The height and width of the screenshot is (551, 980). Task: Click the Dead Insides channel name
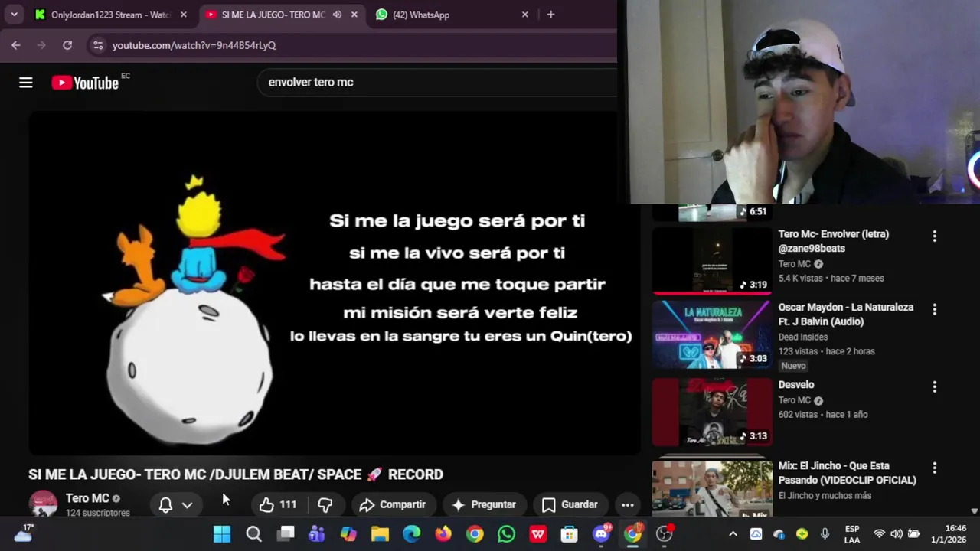(x=803, y=337)
